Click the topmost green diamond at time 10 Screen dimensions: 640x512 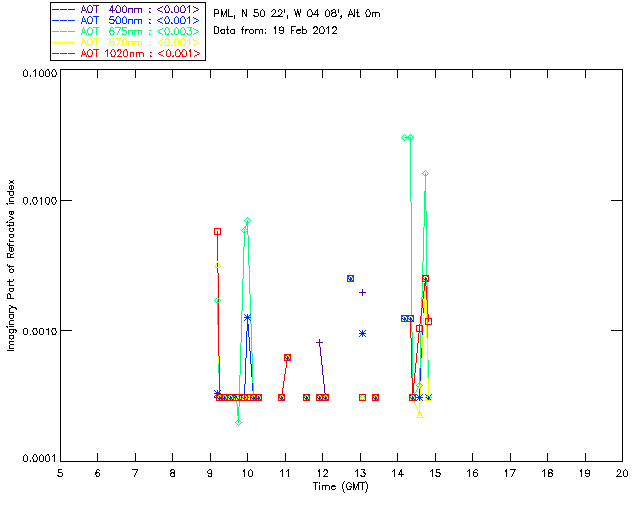(247, 220)
